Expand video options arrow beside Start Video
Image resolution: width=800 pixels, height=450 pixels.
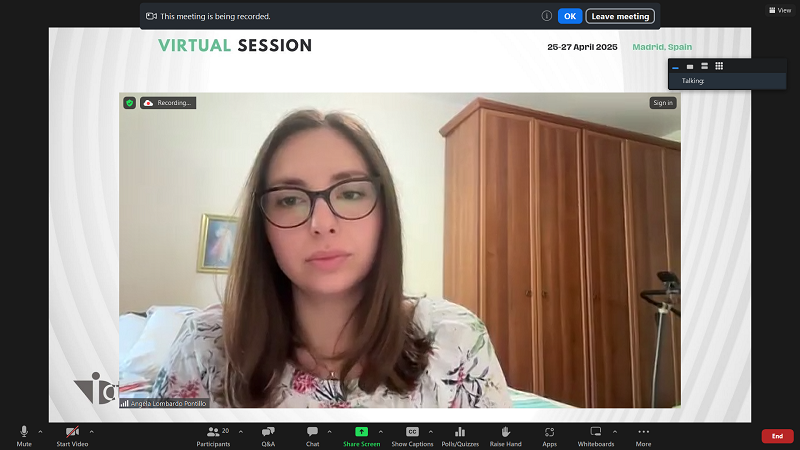pos(92,431)
